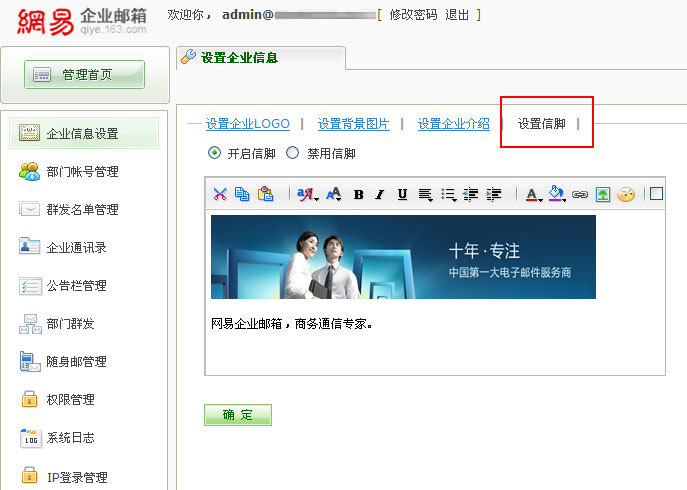The image size is (687, 490).
Task: Toggle italic formatting in the editor
Action: (380, 194)
